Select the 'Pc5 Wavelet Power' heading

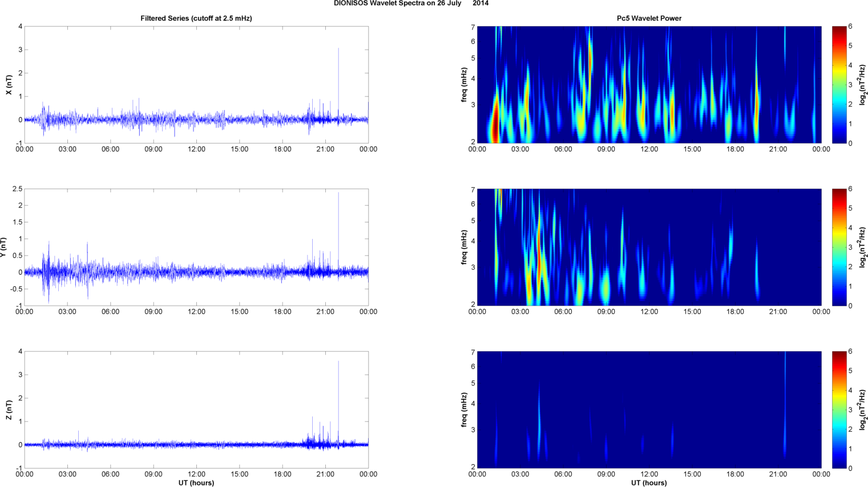click(x=649, y=18)
